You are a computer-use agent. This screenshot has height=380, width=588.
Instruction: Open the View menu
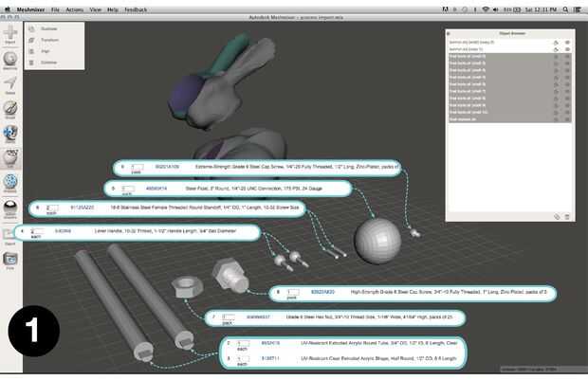point(96,9)
